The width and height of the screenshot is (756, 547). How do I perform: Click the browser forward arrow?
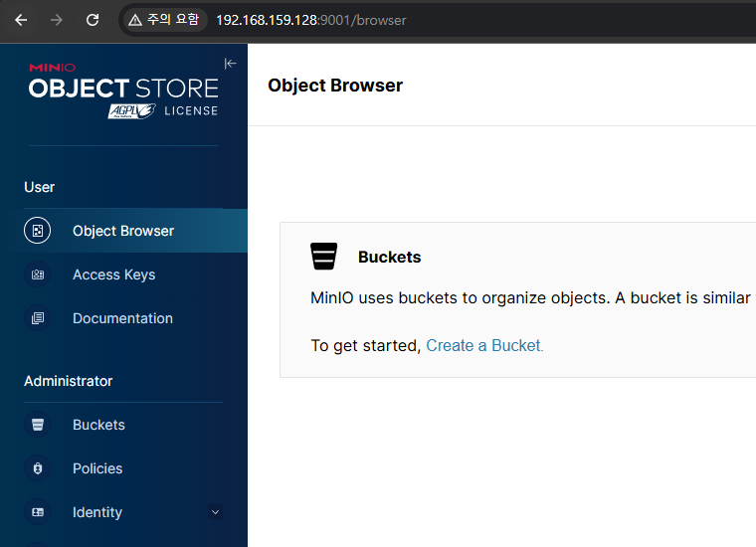coord(57,20)
